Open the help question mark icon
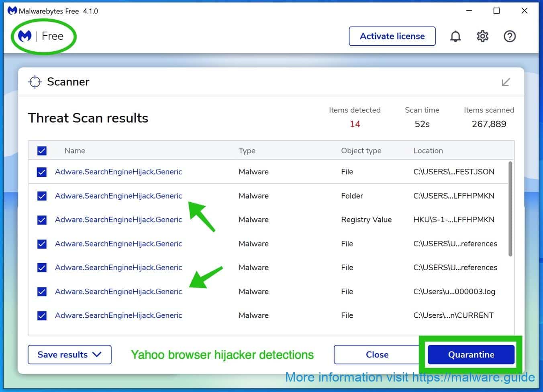Viewport: 543px width, 392px height. pyautogui.click(x=510, y=37)
